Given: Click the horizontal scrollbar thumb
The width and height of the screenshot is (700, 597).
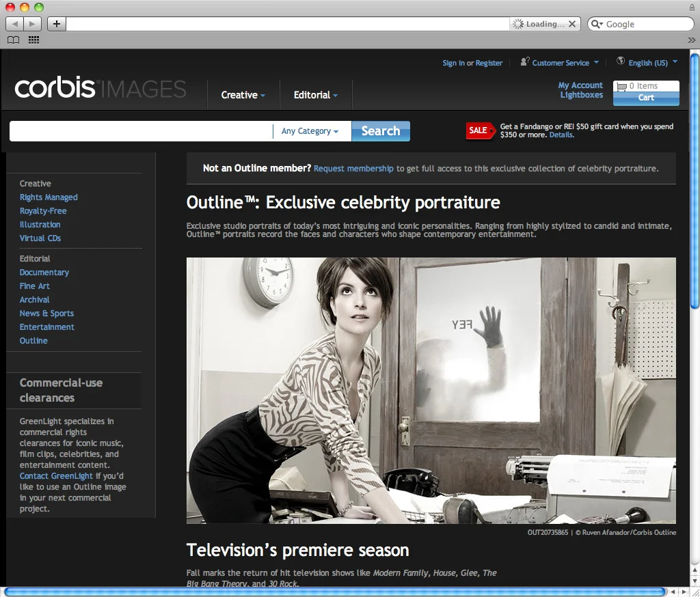Looking at the screenshot, I should click(x=335, y=592).
